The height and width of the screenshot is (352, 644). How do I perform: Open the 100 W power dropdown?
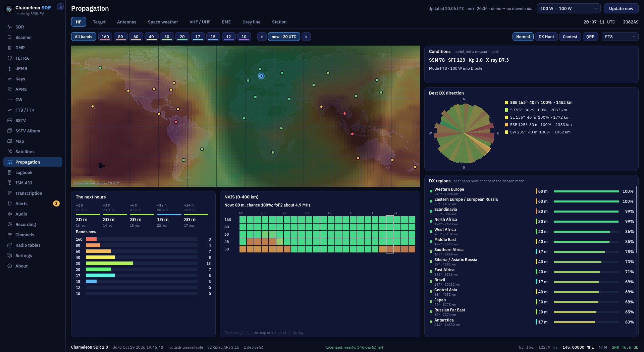coord(569,8)
